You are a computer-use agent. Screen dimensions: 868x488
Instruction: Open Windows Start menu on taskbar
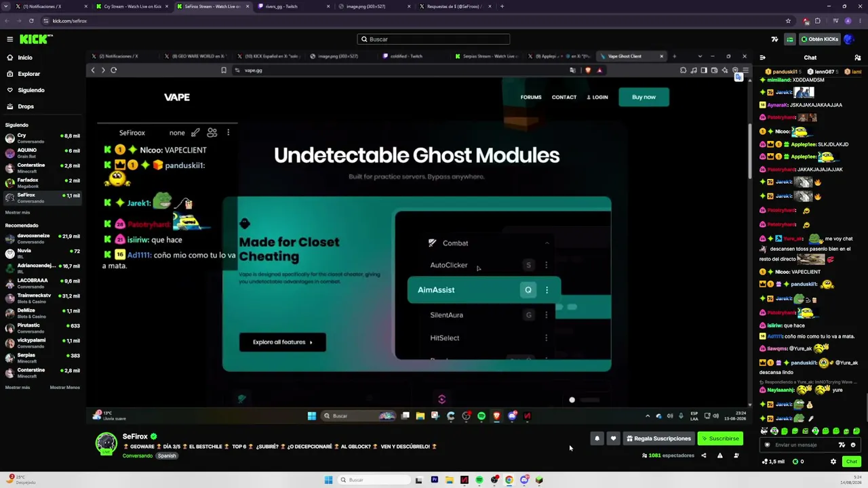coord(328,480)
